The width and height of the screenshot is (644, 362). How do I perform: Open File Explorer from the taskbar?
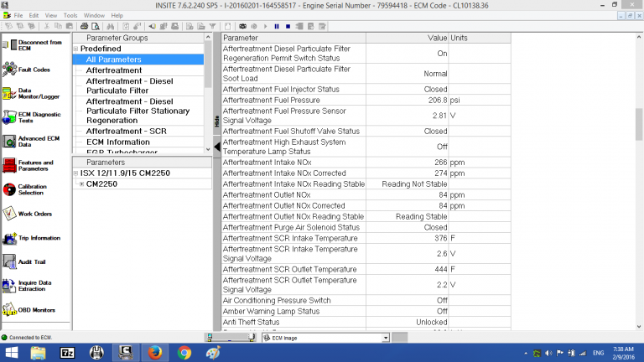(39, 353)
